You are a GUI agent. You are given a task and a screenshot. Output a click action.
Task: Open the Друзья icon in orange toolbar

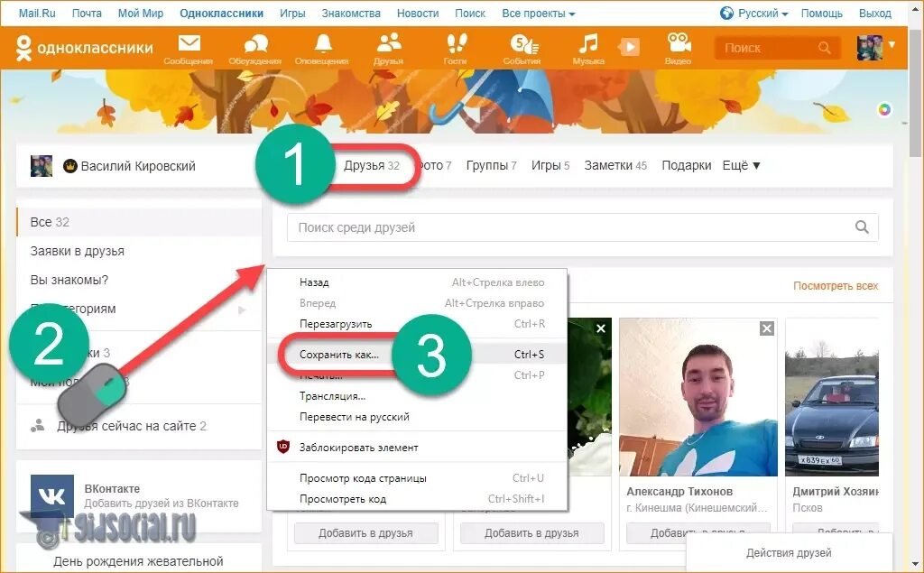point(388,50)
